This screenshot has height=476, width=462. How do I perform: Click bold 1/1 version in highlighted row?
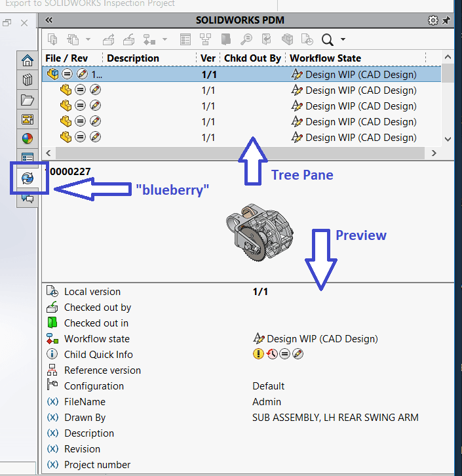pyautogui.click(x=209, y=75)
